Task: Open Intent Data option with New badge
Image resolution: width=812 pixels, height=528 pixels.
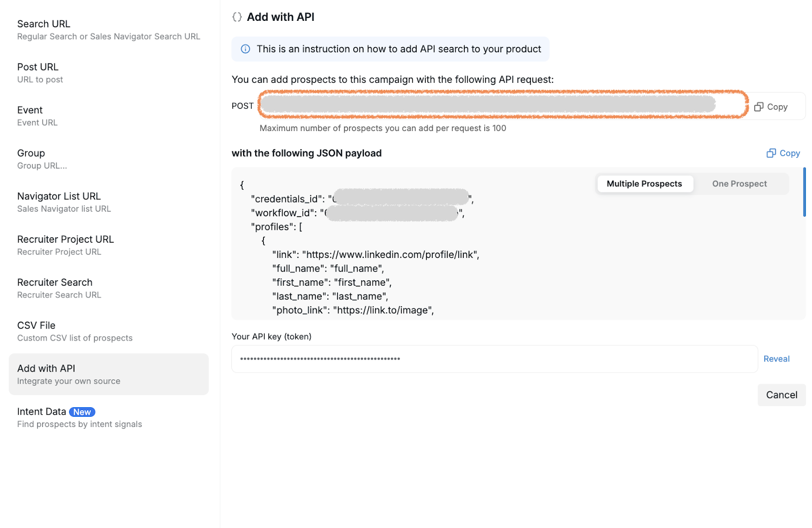Action: tap(109, 417)
